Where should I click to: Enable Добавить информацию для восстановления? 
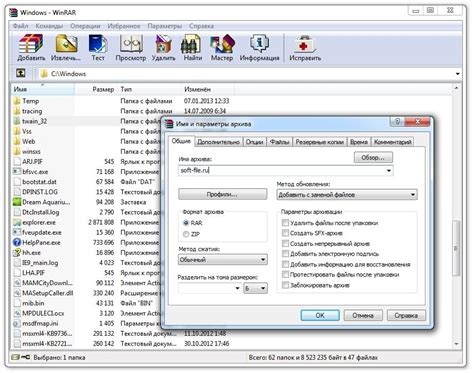(x=285, y=264)
